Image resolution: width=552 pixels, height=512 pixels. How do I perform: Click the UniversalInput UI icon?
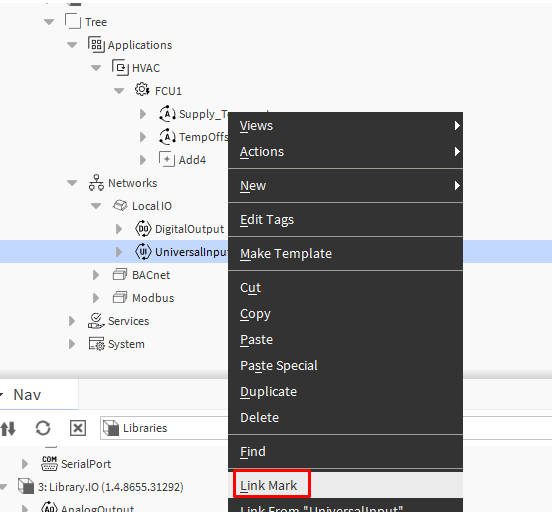pyautogui.click(x=143, y=252)
